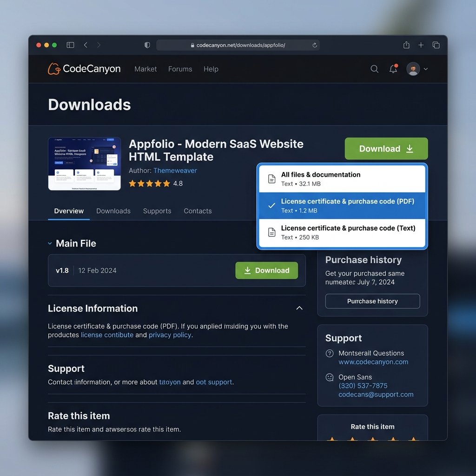
Task: Email codecans@support.com link
Action: pyautogui.click(x=376, y=395)
